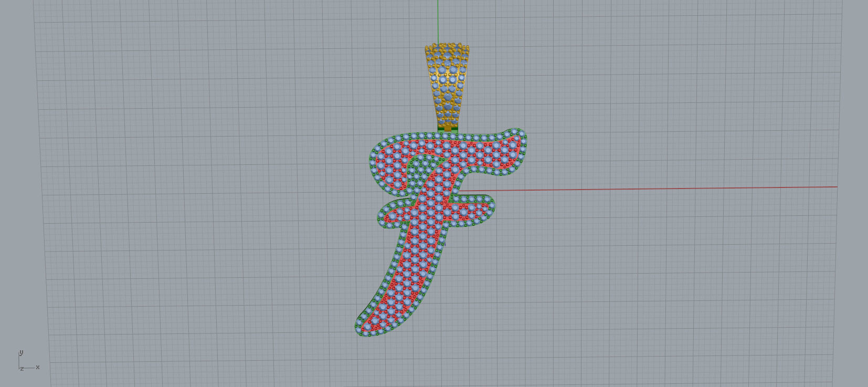Select the small gold connector below bail
The height and width of the screenshot is (387, 868).
448,128
